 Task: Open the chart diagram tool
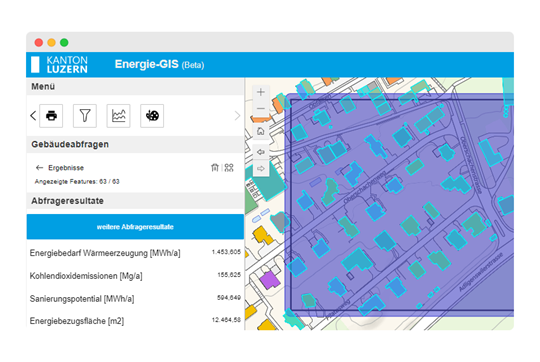118,116
